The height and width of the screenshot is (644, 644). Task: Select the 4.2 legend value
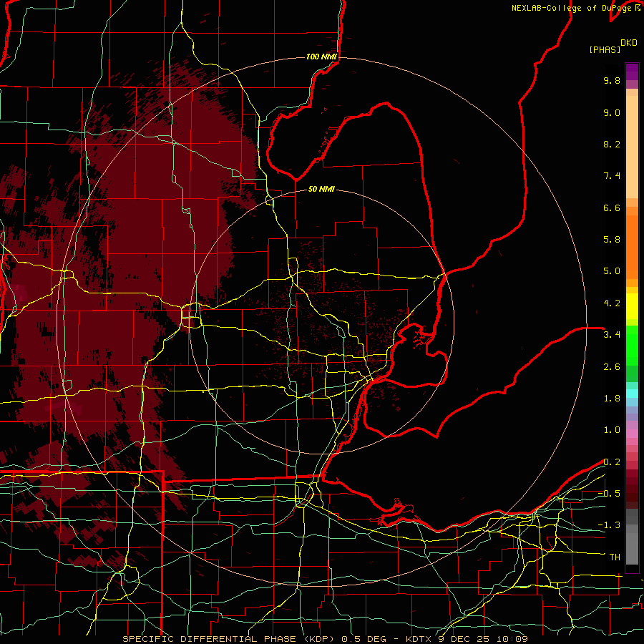click(612, 303)
